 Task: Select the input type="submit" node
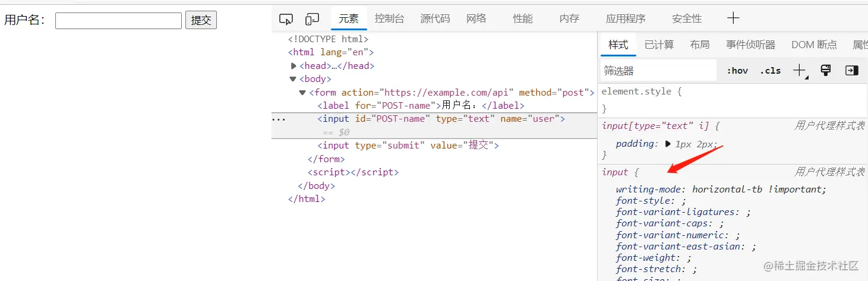408,146
